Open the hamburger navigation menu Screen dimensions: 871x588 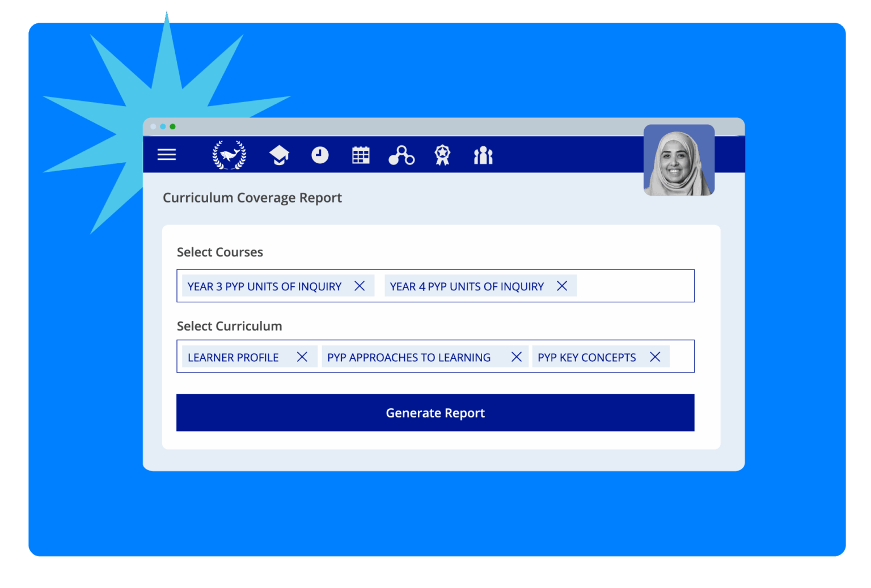click(x=166, y=154)
